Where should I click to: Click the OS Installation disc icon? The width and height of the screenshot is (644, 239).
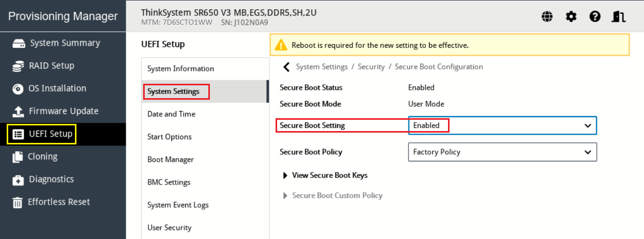18,88
